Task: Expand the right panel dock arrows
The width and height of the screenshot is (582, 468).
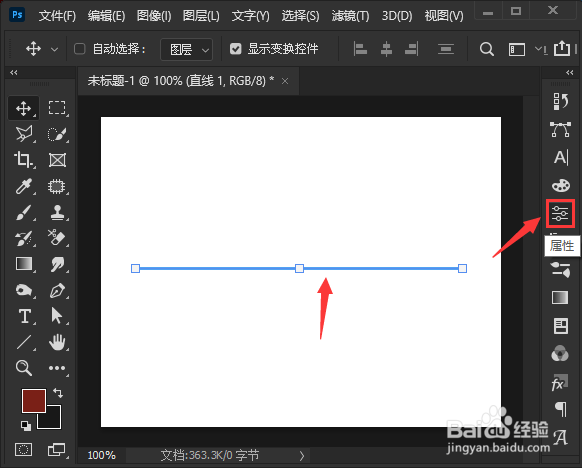Action: pos(570,72)
